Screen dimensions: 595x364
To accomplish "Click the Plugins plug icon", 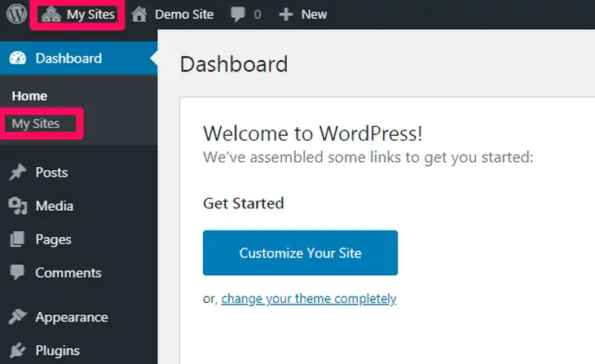I will point(17,351).
